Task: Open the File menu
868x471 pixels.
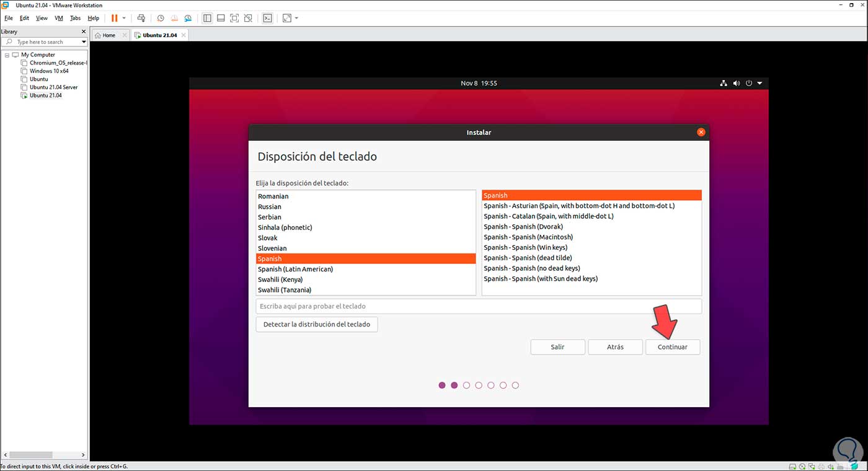Action: [x=9, y=18]
